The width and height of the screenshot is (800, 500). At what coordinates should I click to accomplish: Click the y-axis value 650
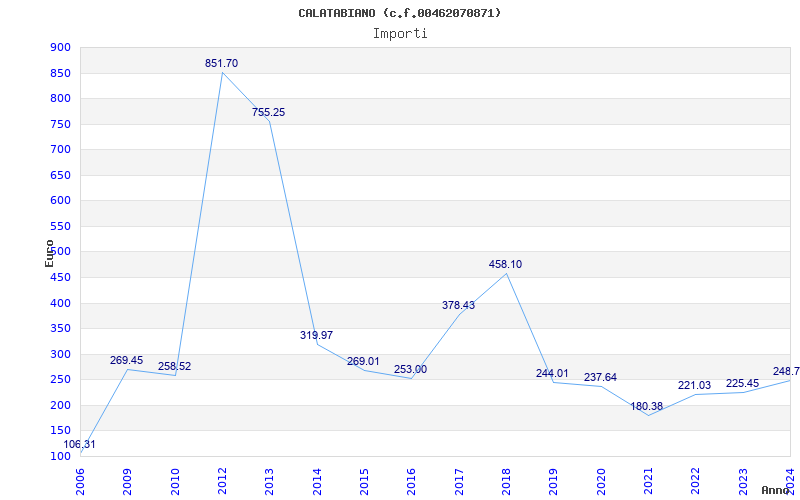click(x=60, y=176)
